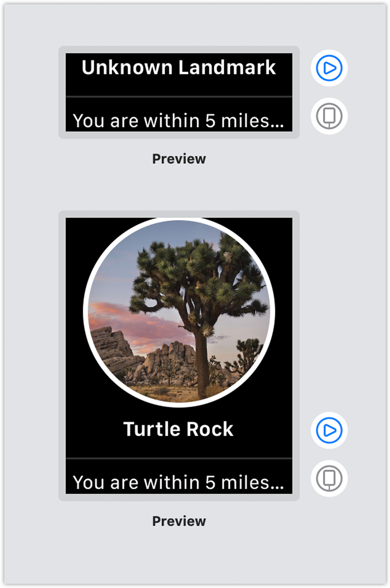This screenshot has width=390, height=588.
Task: Click Preview on Device icon beside Unknown Landmark
Action: (x=329, y=116)
